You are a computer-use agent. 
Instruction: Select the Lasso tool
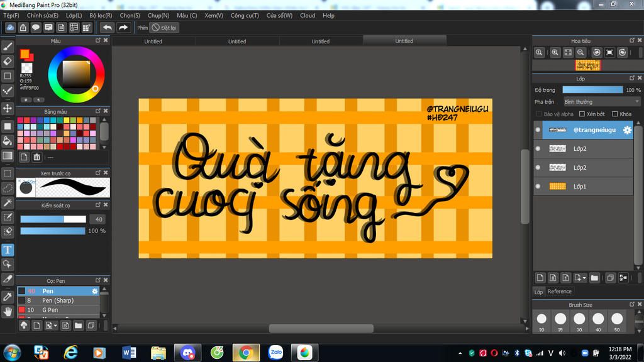tap(8, 188)
